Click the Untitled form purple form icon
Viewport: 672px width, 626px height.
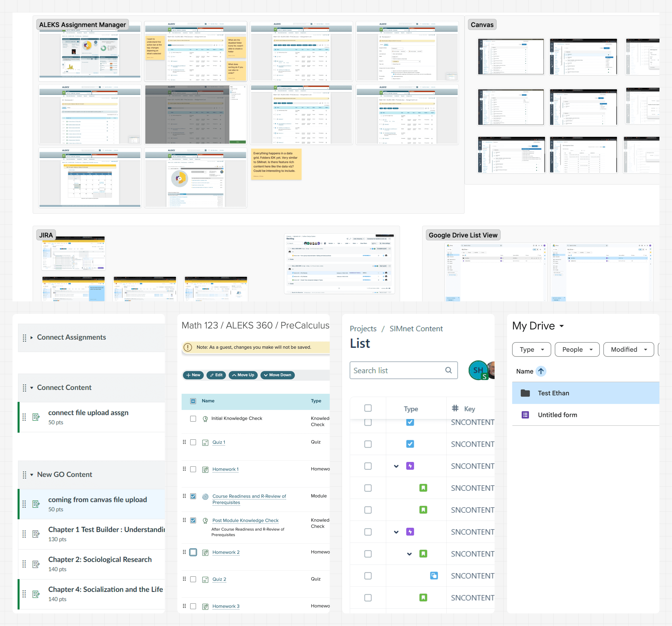(525, 415)
